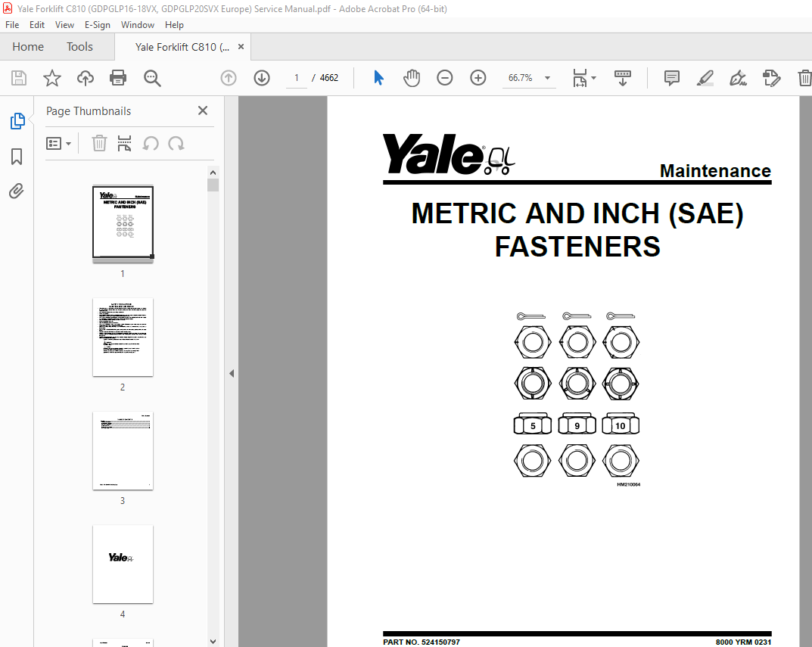
Task: Click thumbnails scrollbar up arrow
Action: (213, 173)
